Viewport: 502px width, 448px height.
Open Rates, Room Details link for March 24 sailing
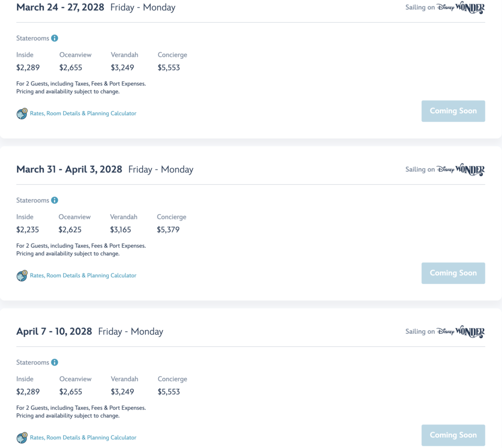point(83,113)
